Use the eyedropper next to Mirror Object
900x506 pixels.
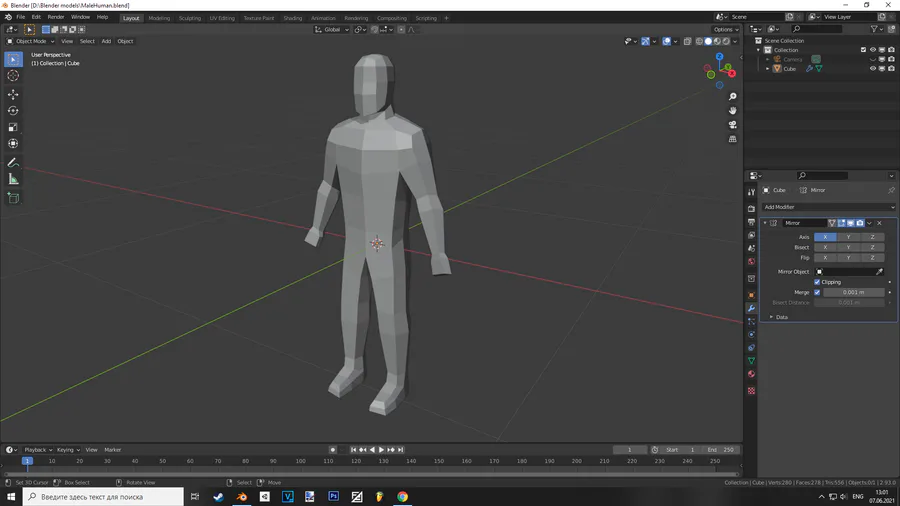(x=880, y=271)
